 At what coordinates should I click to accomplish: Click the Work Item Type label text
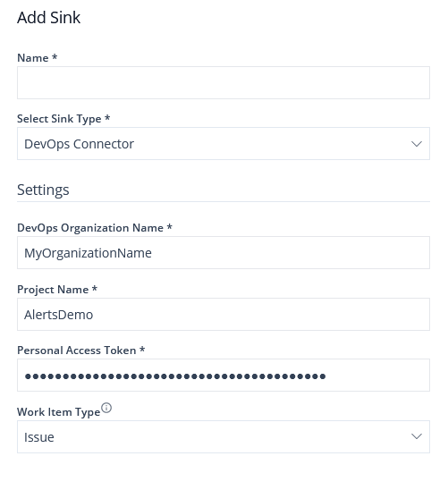[58, 412]
